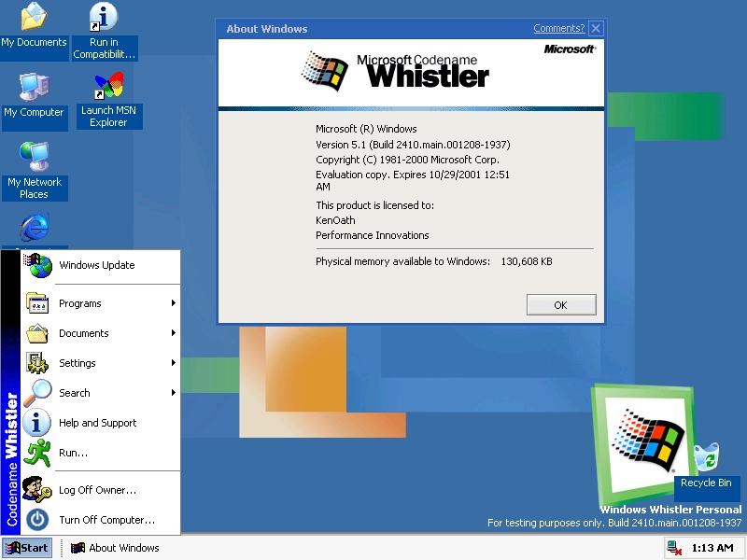The height and width of the screenshot is (560, 747).
Task: Click the Help and Support info icon
Action: 37,423
